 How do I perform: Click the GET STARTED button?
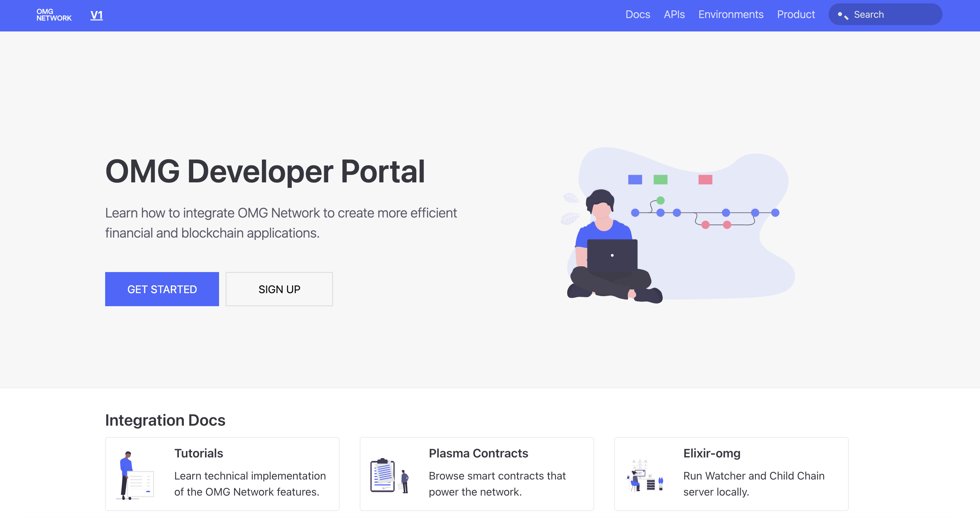pos(162,289)
